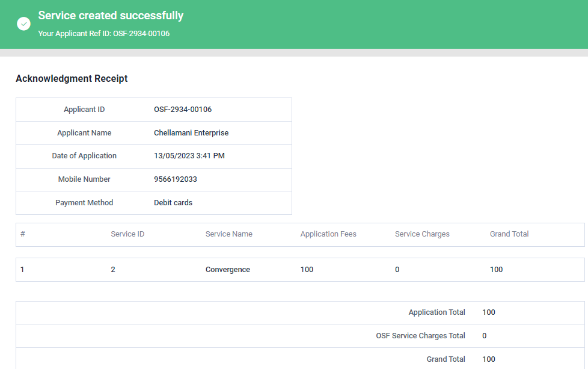The height and width of the screenshot is (369, 588).
Task: Click the Service Charges column header
Action: 422,234
